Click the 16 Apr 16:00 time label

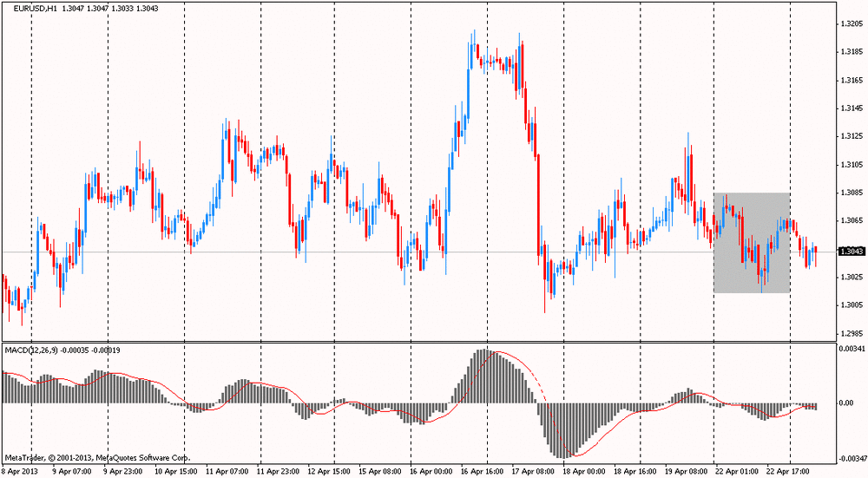(483, 472)
